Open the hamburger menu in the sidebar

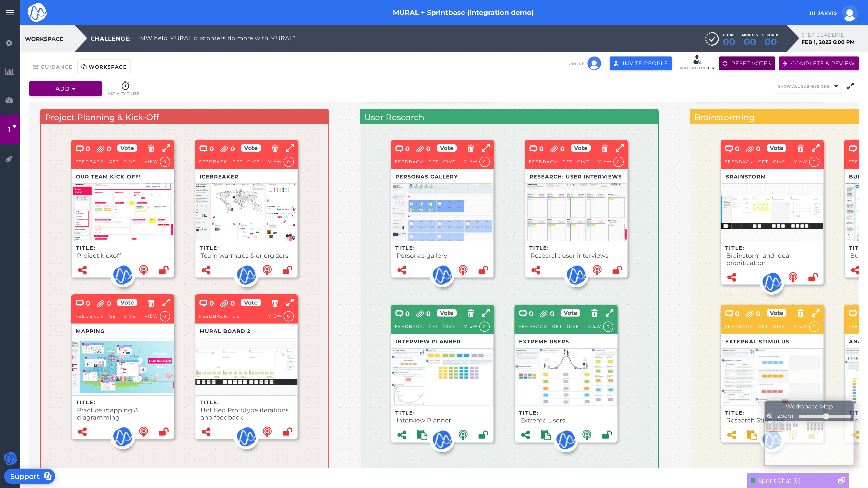tap(10, 12)
